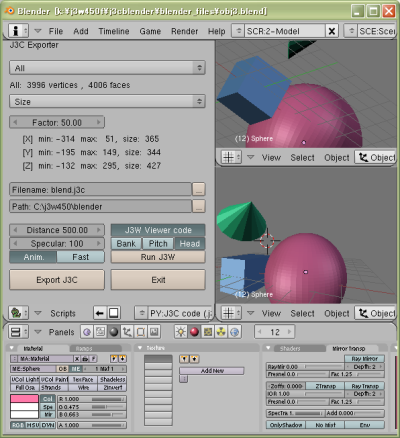
Task: Click the pink material color swatch
Action: point(24,399)
